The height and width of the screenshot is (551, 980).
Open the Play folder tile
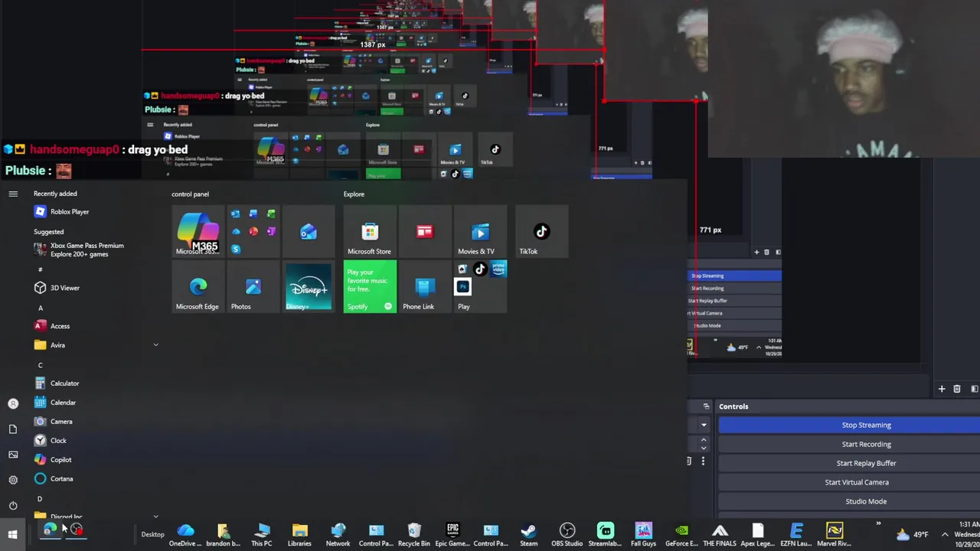coord(480,287)
